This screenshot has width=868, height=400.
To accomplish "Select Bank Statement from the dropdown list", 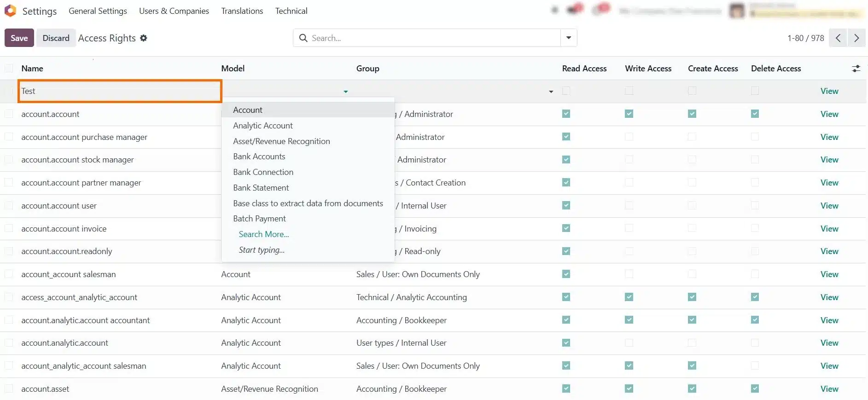I will point(308,188).
